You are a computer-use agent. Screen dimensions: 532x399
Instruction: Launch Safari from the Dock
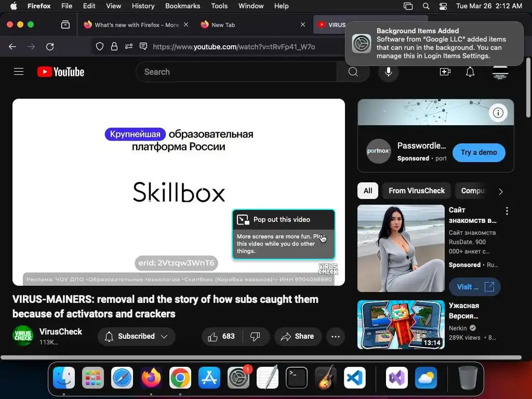pos(122,378)
